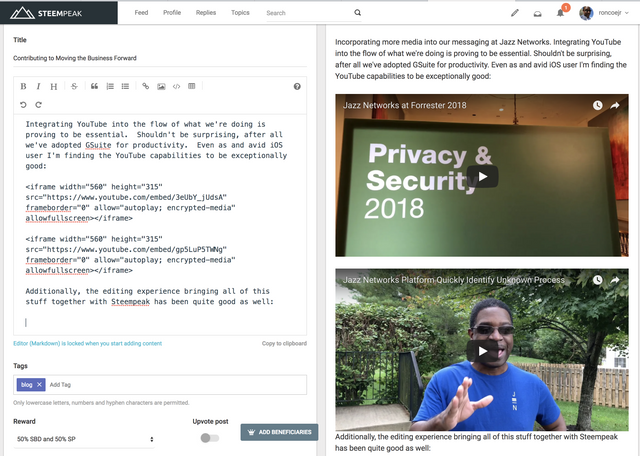This screenshot has width=640, height=456.
Task: Open Topics in navigation
Action: click(x=240, y=13)
